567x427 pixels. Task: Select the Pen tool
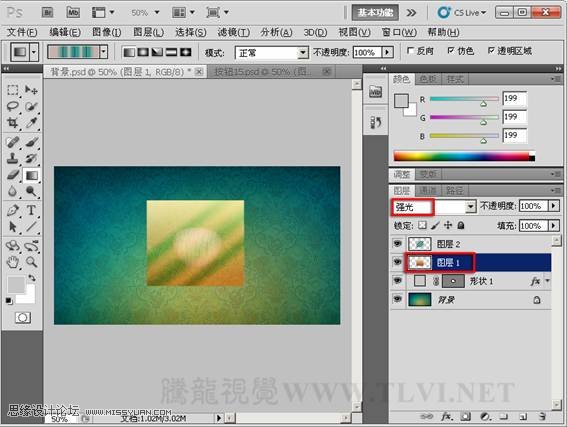tap(13, 210)
